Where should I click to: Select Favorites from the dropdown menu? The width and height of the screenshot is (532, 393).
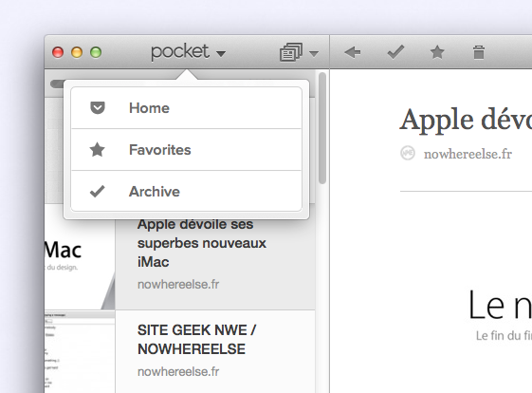click(x=186, y=150)
